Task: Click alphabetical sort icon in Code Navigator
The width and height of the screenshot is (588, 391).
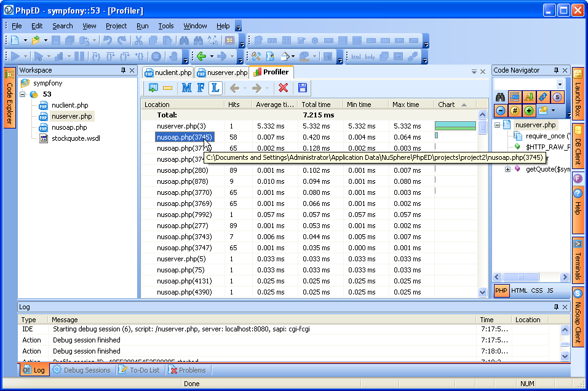Action: [x=529, y=97]
